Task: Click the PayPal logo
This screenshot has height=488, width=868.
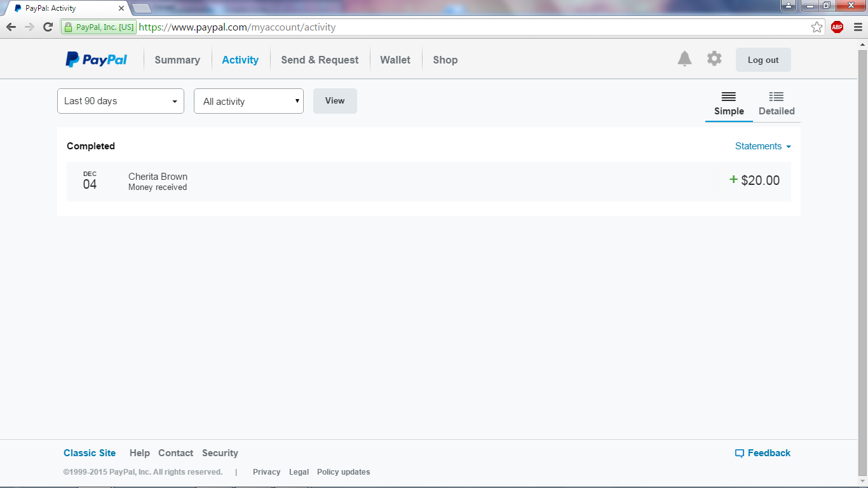Action: (96, 60)
